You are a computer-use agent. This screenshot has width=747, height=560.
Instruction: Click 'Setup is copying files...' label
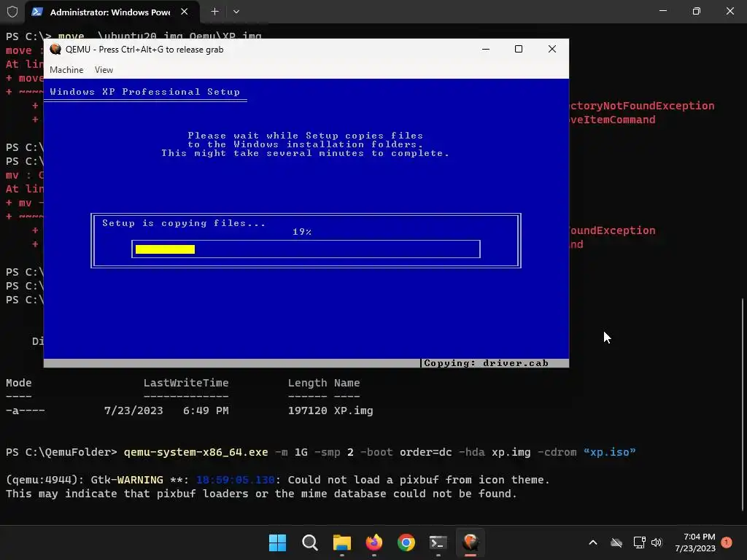click(x=183, y=223)
